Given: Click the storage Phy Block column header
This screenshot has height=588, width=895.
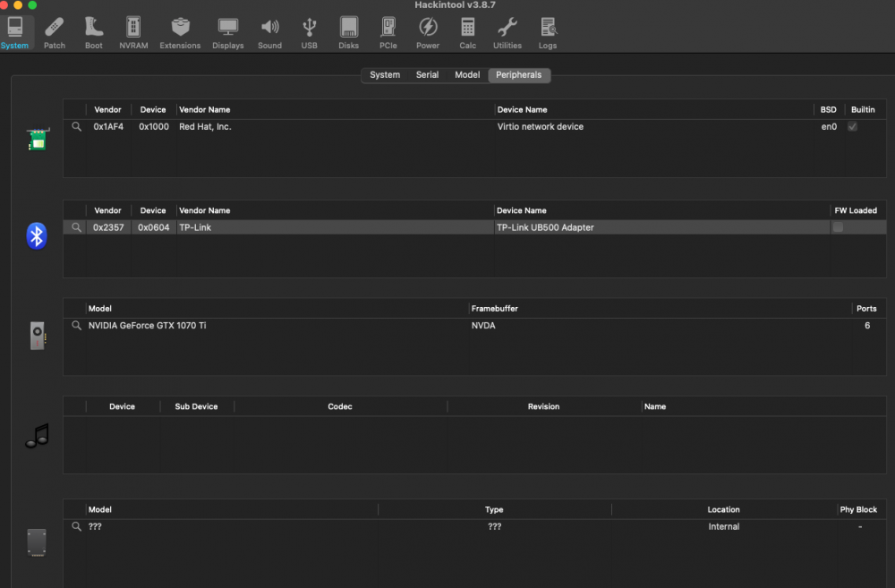Looking at the screenshot, I should pos(858,509).
